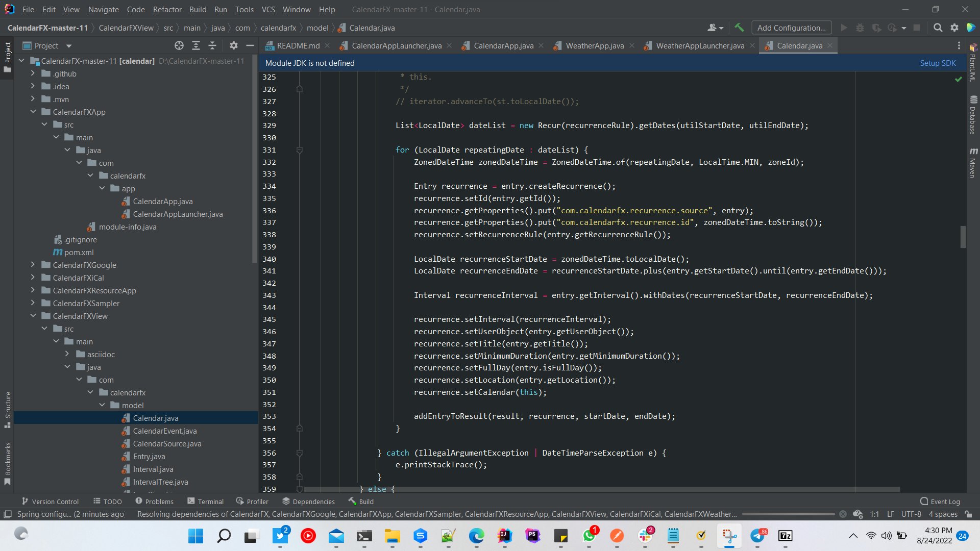Expand the asciidoc folder

tap(67, 354)
